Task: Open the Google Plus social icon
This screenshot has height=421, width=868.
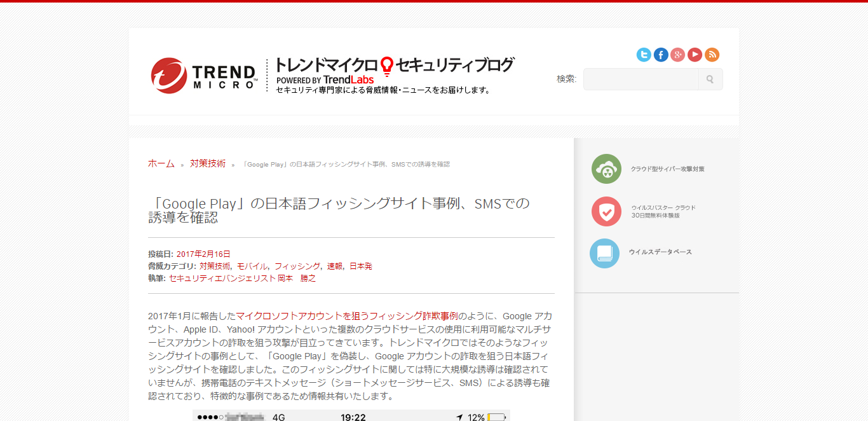Action: (678, 55)
